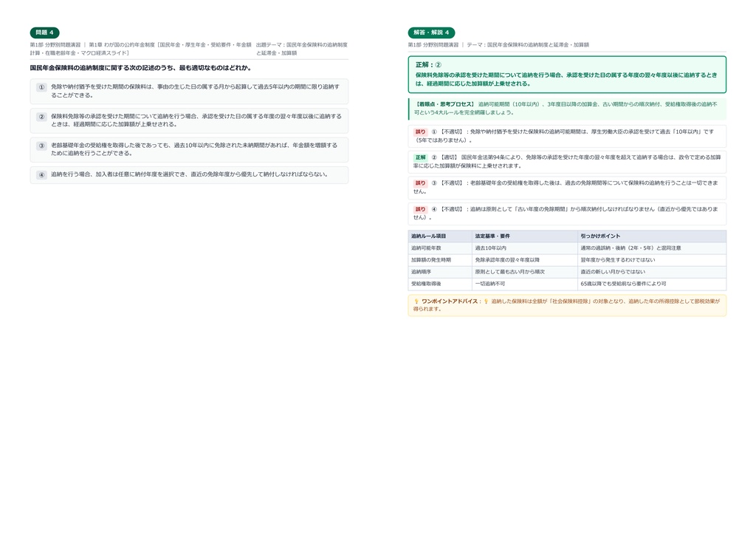Click 第1部 分野別問題演習 under the 解答・解説 4 badge
Image resolution: width=756 pixels, height=535 pixels.
coord(433,45)
